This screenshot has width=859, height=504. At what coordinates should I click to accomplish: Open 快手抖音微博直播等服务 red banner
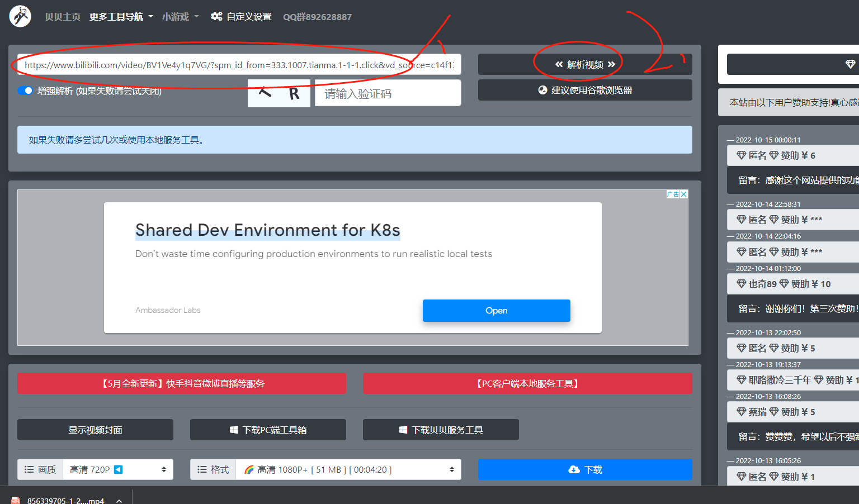point(182,383)
